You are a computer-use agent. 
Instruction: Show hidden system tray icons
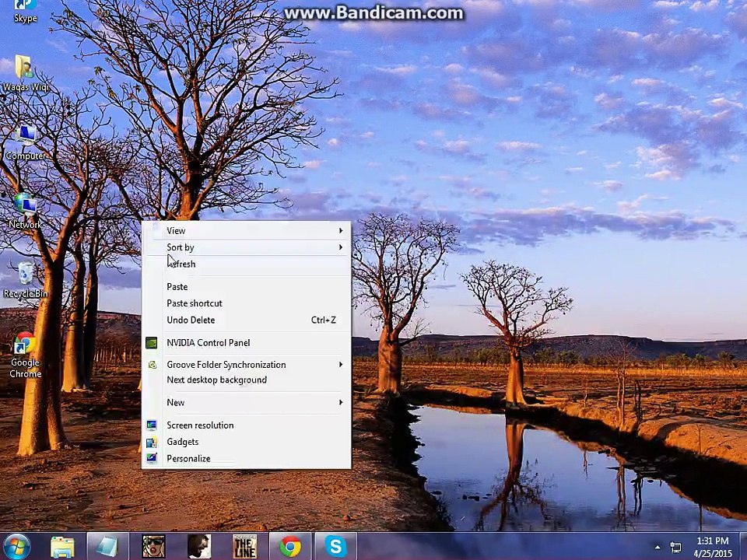click(658, 547)
